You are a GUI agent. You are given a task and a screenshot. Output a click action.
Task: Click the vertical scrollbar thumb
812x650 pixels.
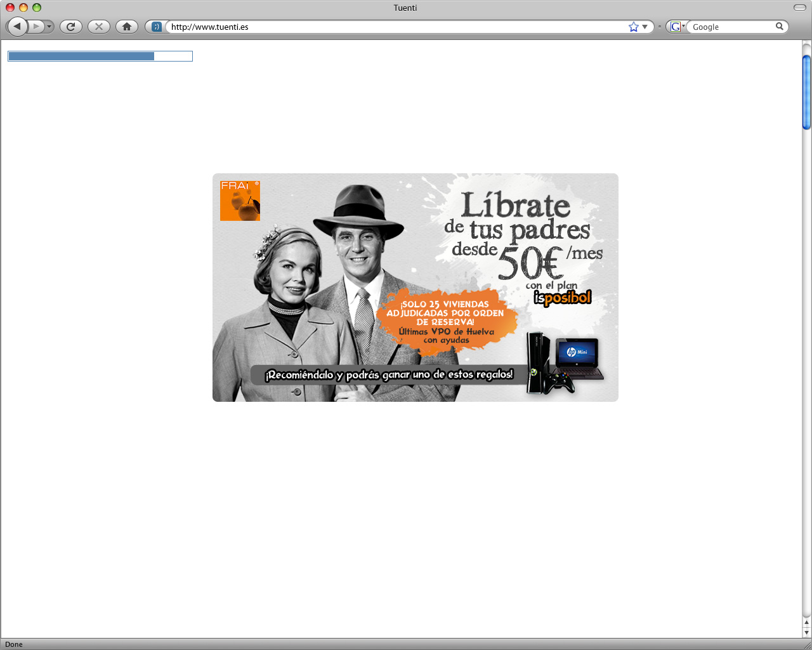pyautogui.click(x=806, y=93)
